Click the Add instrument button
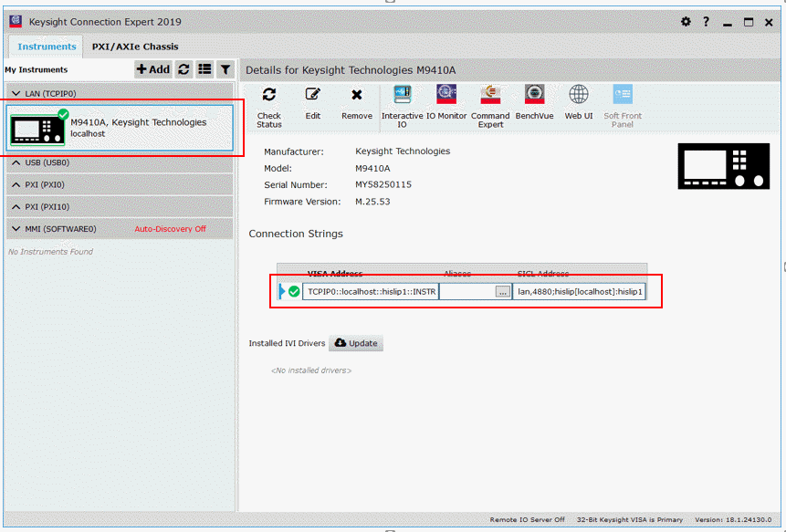Screen dimensions: 786x532 [153, 69]
